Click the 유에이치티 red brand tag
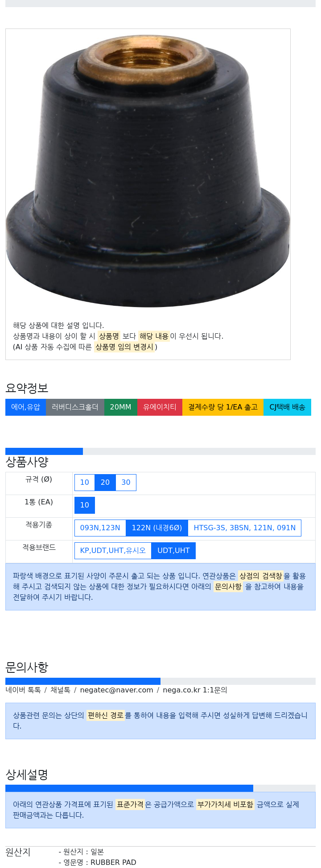The width and height of the screenshot is (321, 868). click(160, 407)
